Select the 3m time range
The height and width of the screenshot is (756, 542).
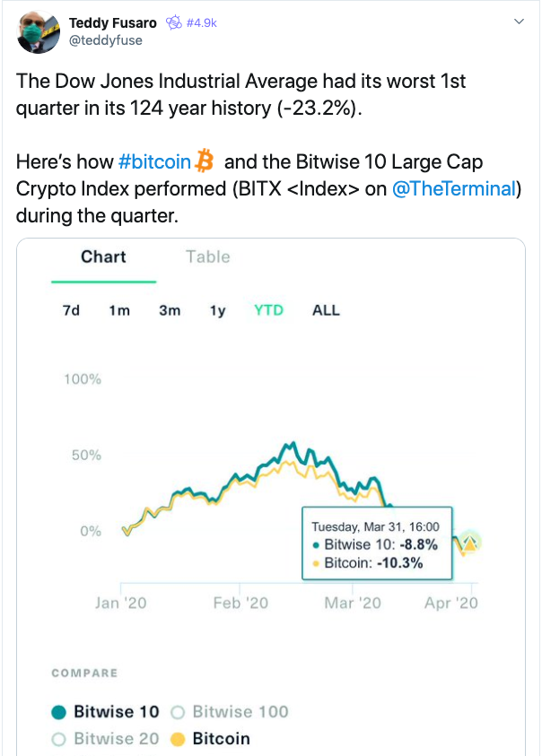coord(170,310)
